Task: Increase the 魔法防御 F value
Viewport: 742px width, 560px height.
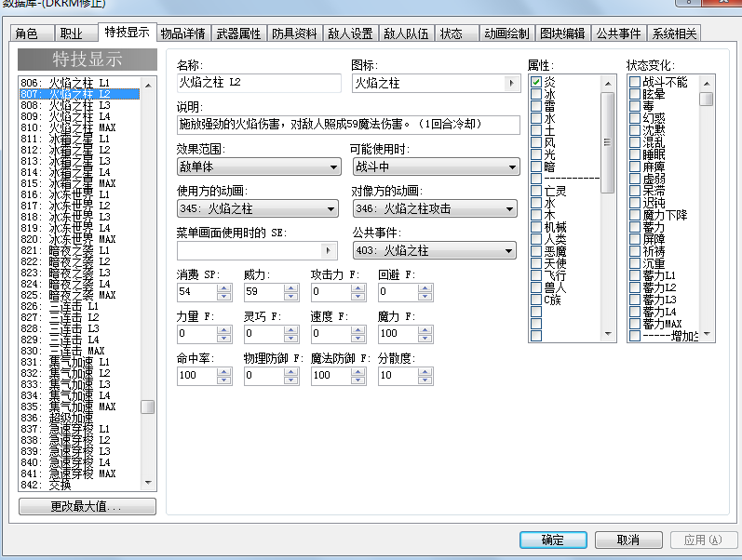Action: tap(358, 372)
